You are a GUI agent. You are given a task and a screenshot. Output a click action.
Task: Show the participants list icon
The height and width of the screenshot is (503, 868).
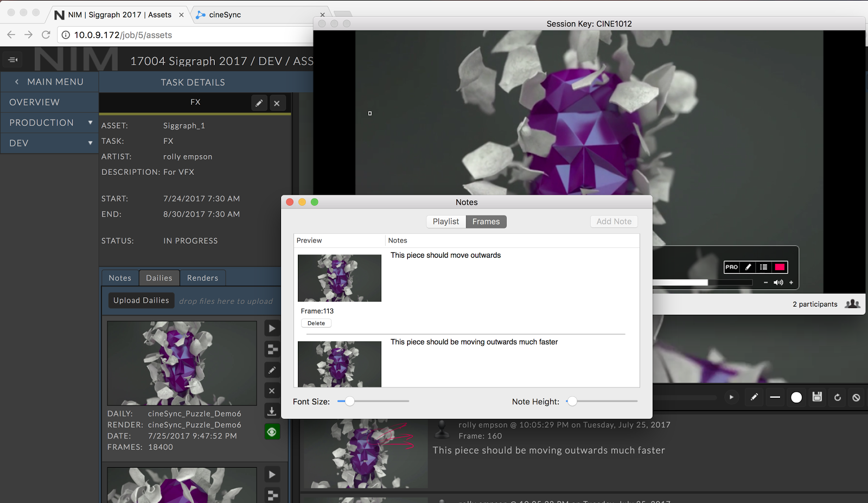[x=852, y=304]
